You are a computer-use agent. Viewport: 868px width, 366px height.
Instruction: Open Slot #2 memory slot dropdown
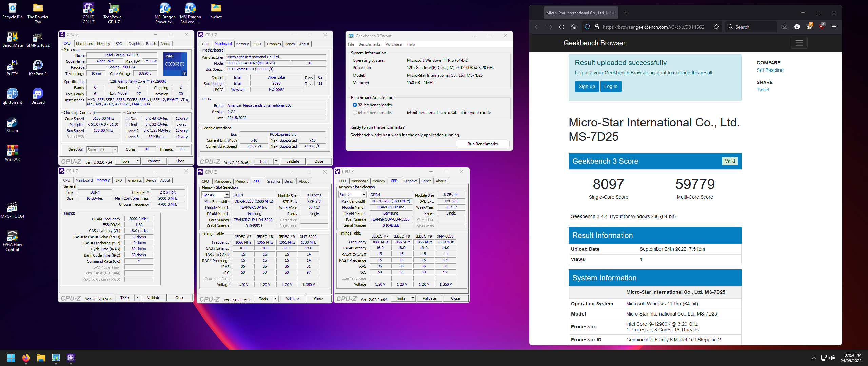pos(216,195)
